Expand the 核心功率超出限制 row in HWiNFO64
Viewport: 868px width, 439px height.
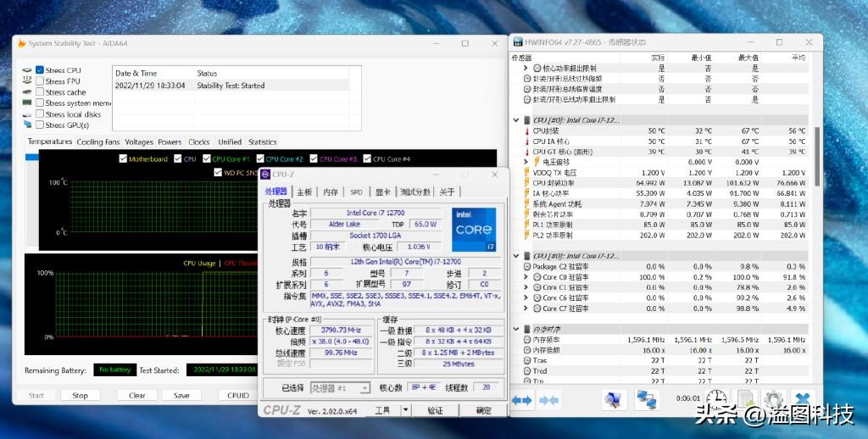tap(526, 68)
